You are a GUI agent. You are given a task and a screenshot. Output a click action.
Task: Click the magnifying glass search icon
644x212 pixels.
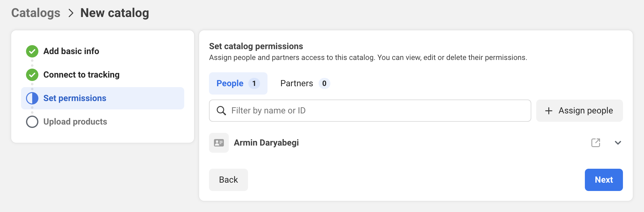(221, 111)
